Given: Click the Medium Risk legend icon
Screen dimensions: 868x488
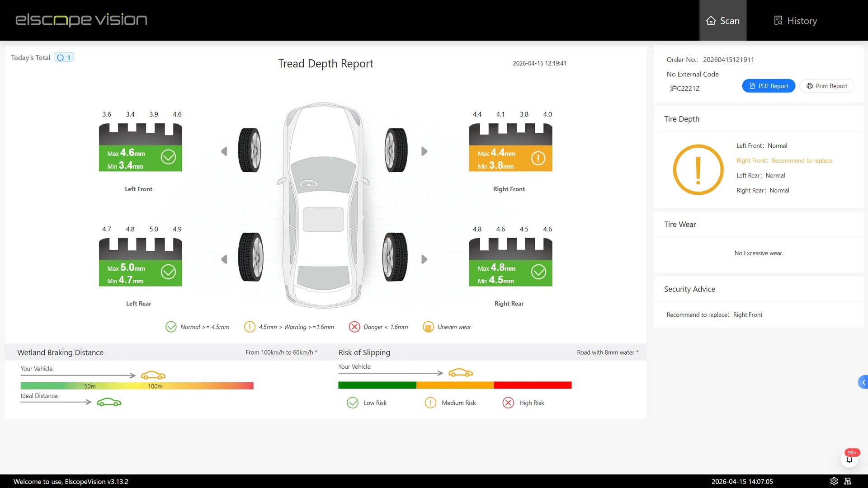Looking at the screenshot, I should (430, 403).
